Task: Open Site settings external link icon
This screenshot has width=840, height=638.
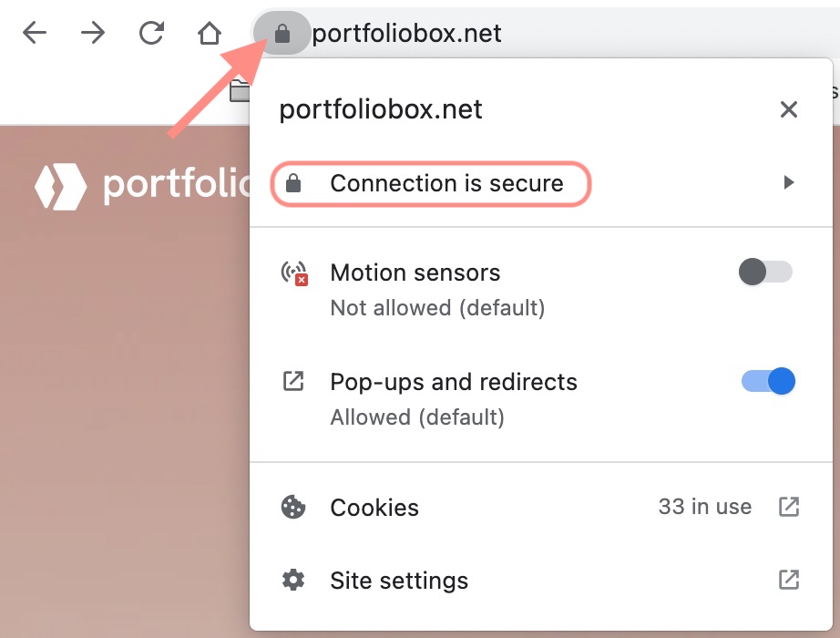Action: pyautogui.click(x=789, y=580)
